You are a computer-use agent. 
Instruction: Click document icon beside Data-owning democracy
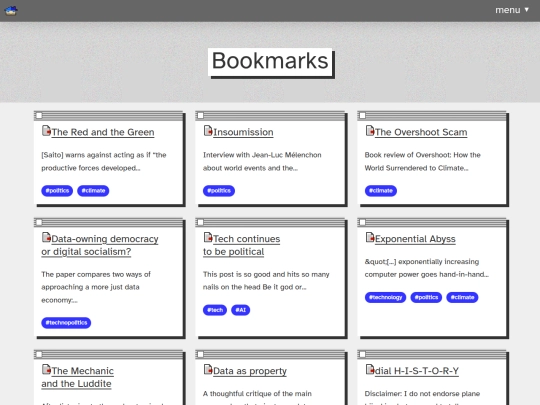[x=46, y=238]
